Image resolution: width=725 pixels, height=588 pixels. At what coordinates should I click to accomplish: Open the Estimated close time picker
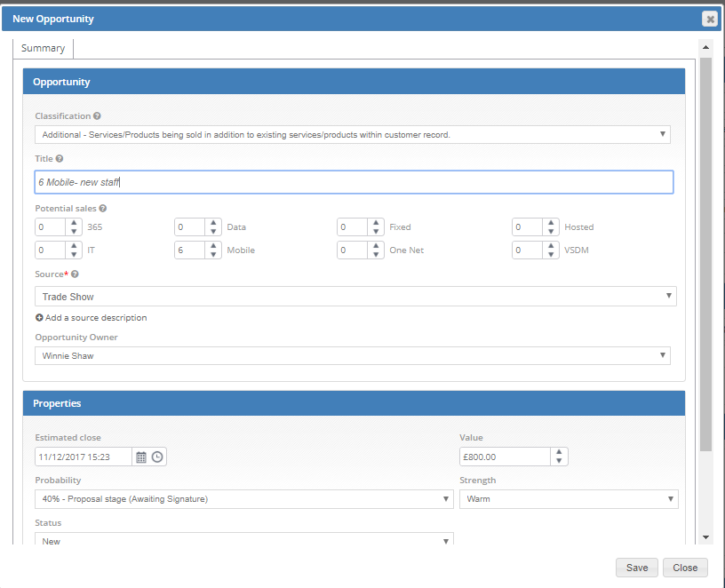click(x=157, y=457)
